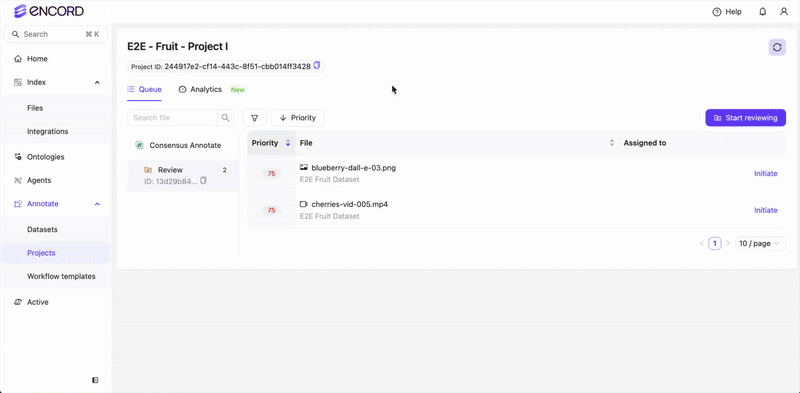Click the previous page arrow
This screenshot has width=800, height=393.
[702, 243]
